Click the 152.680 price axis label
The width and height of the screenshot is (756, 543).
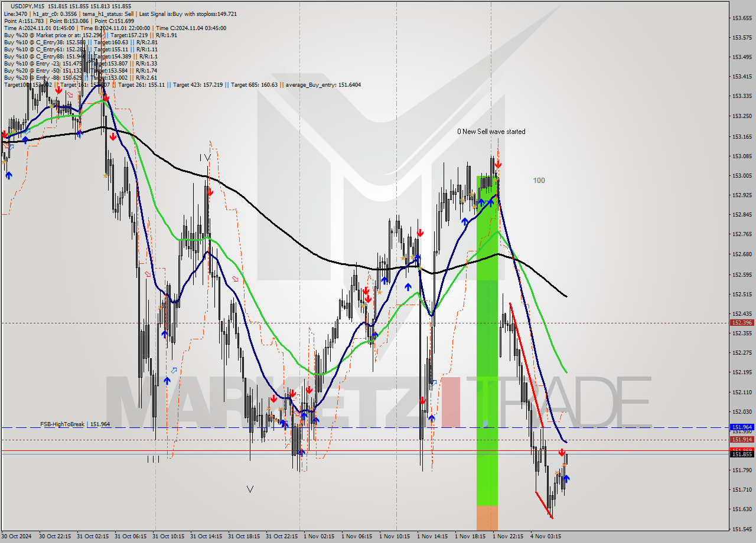[742, 254]
